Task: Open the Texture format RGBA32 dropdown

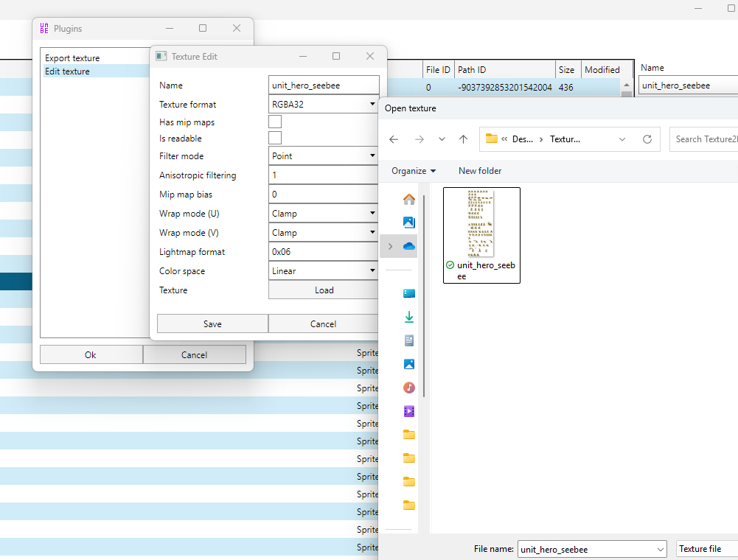Action: pos(324,105)
